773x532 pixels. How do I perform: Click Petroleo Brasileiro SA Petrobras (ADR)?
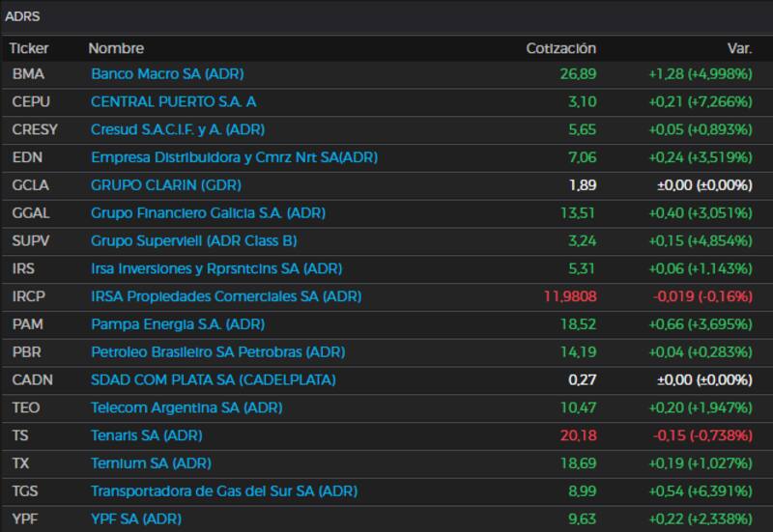tap(217, 352)
